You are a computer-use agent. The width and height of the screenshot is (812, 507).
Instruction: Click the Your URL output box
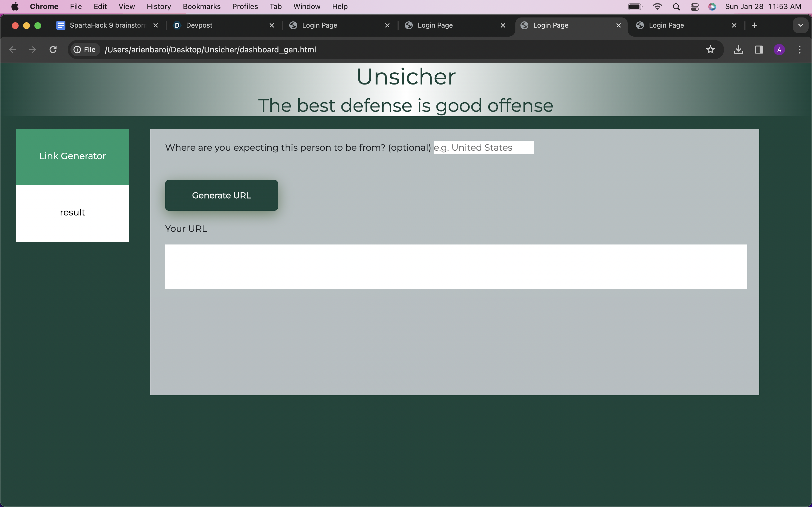tap(456, 266)
